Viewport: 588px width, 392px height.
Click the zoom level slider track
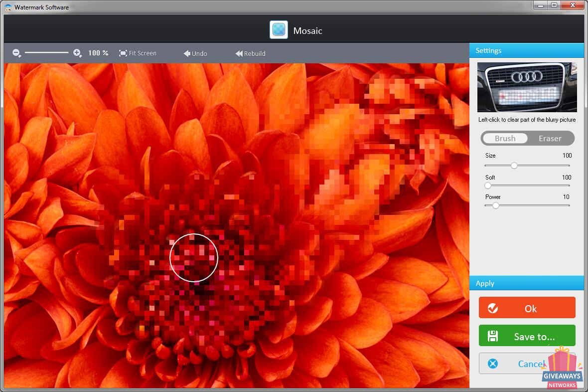(46, 53)
